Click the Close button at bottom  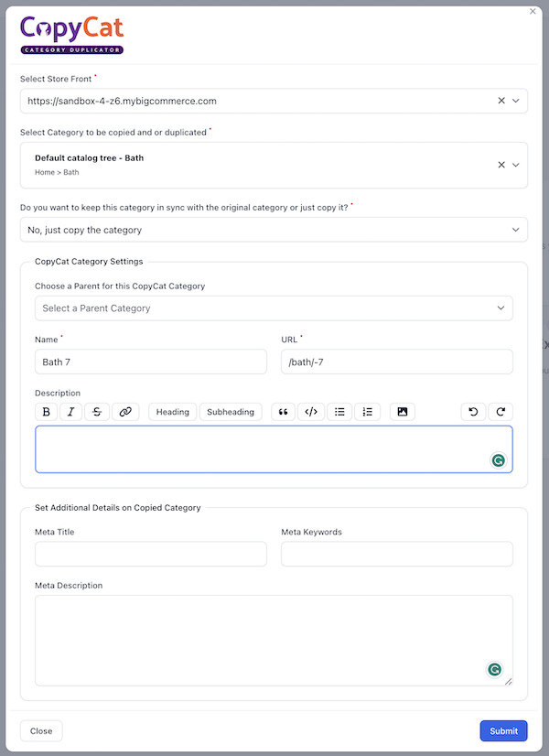click(41, 731)
